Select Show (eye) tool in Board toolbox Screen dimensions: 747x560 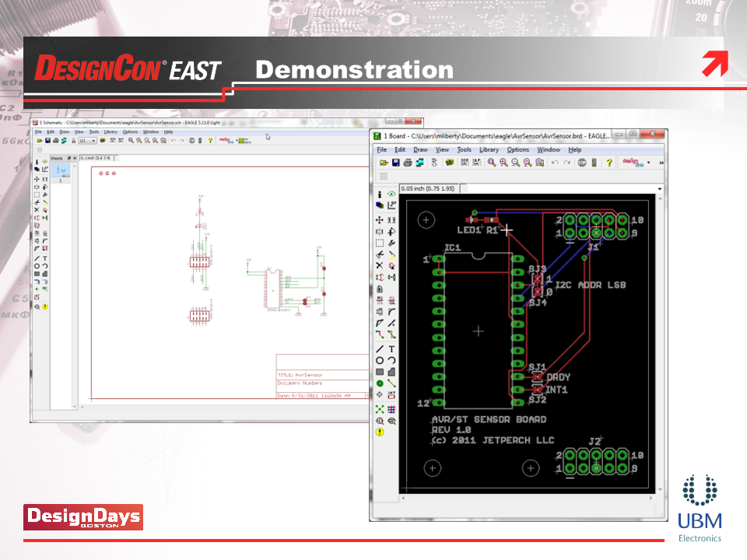click(x=391, y=194)
